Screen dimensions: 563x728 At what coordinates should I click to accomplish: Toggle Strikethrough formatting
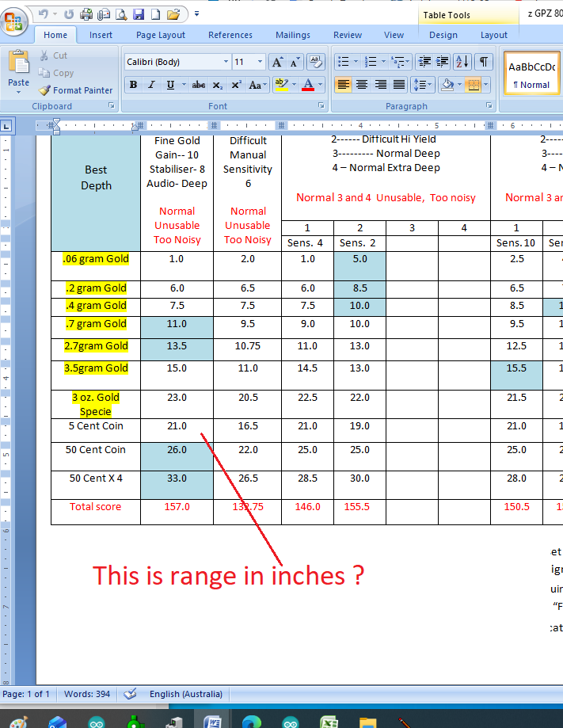point(199,85)
